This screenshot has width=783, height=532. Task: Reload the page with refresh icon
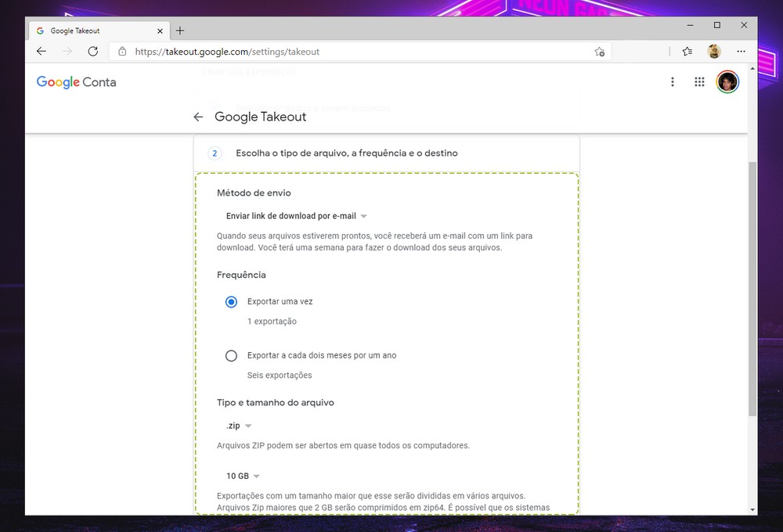(x=92, y=52)
